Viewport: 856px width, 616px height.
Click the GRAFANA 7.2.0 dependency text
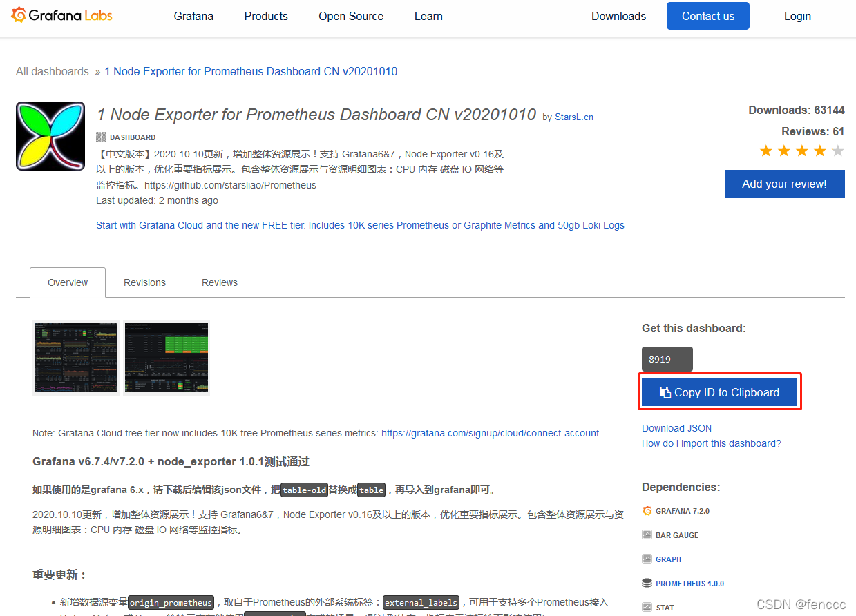pyautogui.click(x=683, y=511)
